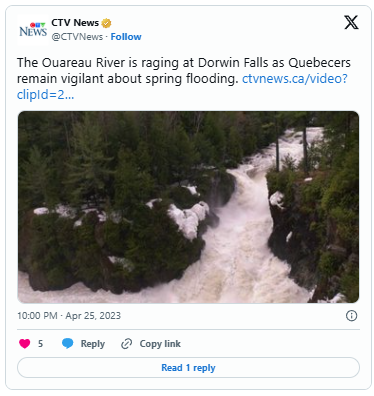Click the Apr 25, 2023 date
Image resolution: width=374 pixels, height=396 pixels.
[93, 316]
